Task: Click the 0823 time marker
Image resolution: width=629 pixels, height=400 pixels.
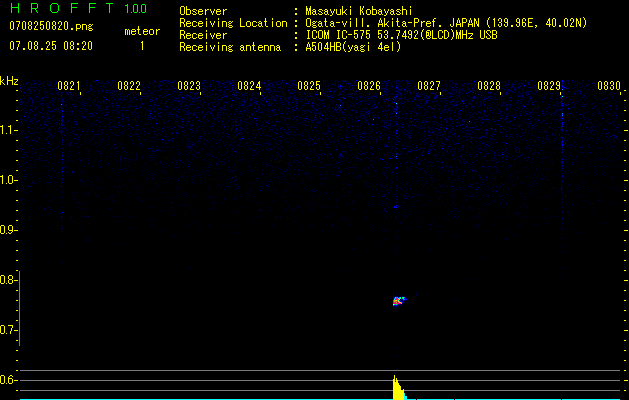Action: pos(189,86)
